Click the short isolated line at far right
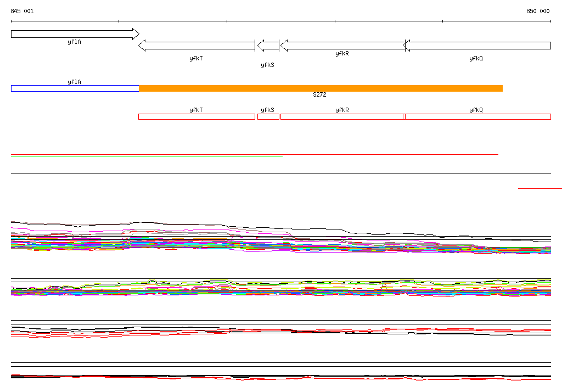 tap(539, 188)
